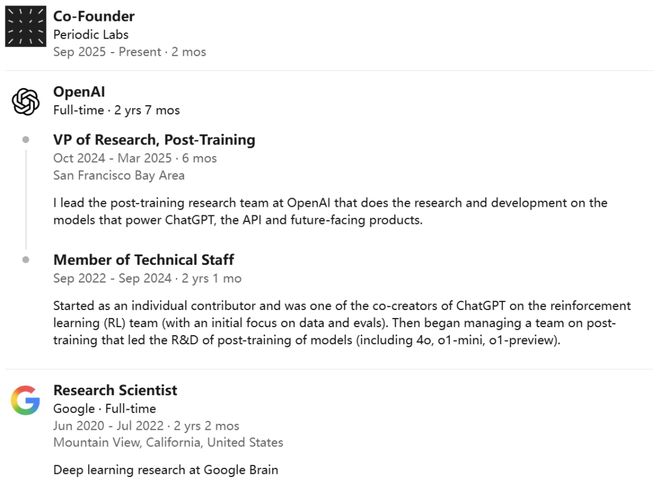Screen dimensions: 660x485
Task: Click the Google · Full-time subtitle
Action: coord(104,408)
